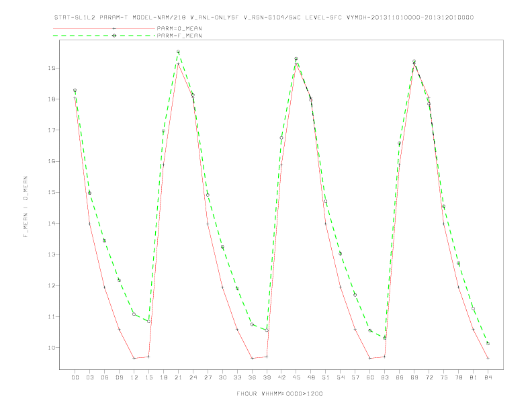532x411 pixels.
Task: Select the F_MEAN circle data point at hour 00
Action: [x=75, y=91]
